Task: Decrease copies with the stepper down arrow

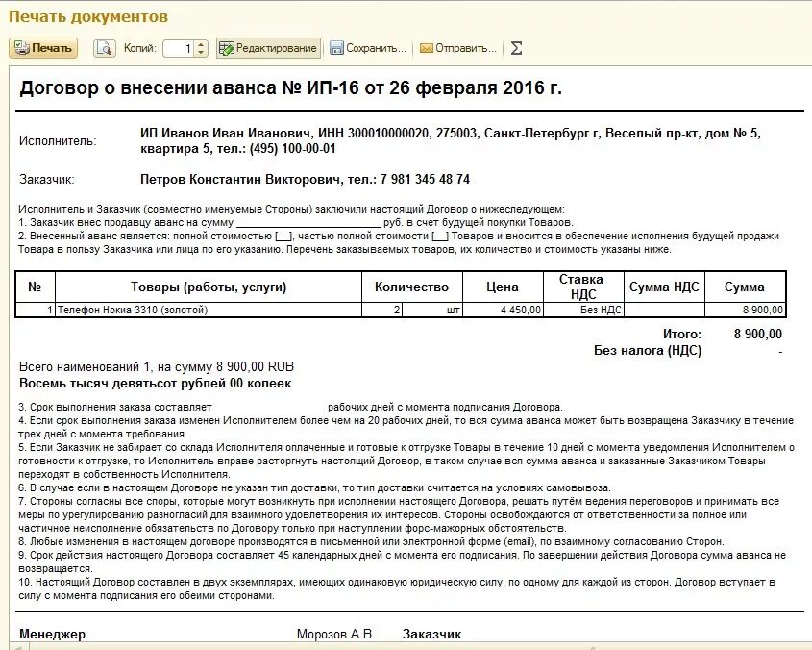Action: [201, 53]
